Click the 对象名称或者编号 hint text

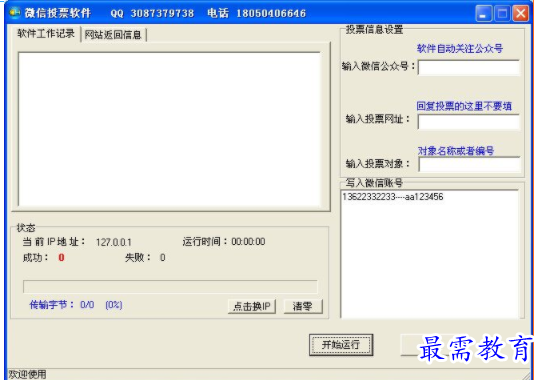pyautogui.click(x=456, y=151)
